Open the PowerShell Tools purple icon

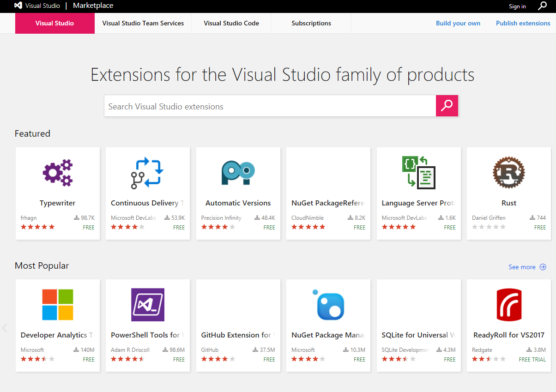tap(147, 305)
